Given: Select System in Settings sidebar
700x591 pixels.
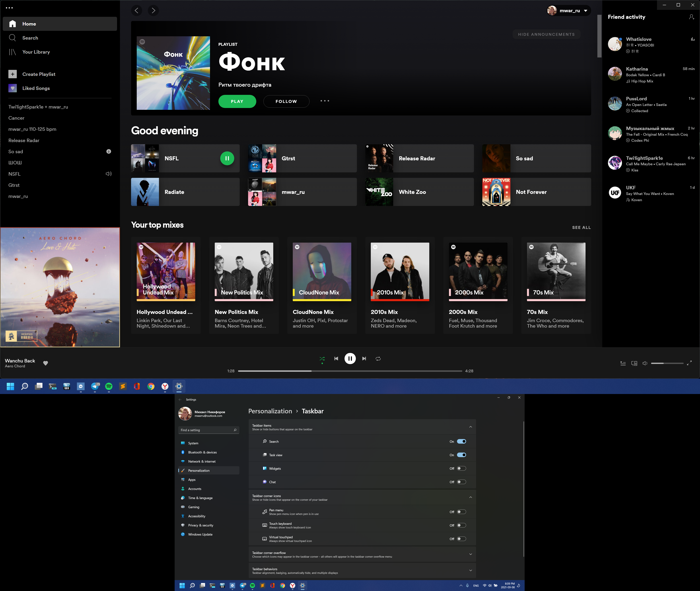Looking at the screenshot, I should coord(209,443).
